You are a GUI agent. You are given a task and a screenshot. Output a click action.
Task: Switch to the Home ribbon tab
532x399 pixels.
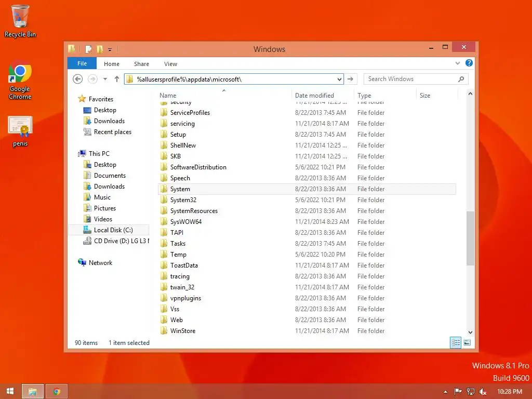pos(112,64)
